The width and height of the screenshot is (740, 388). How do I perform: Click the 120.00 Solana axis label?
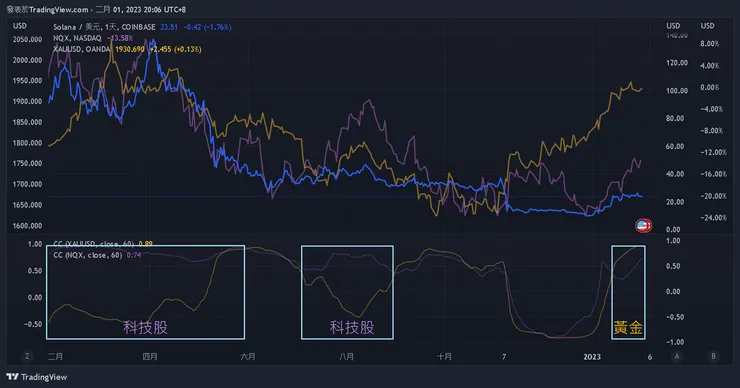tap(677, 63)
